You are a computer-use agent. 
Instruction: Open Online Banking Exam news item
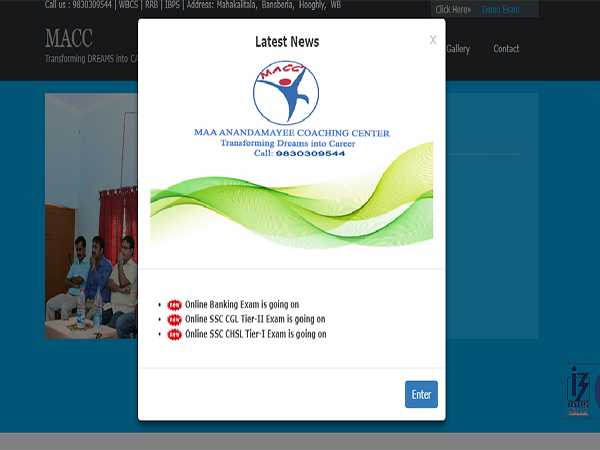click(241, 305)
